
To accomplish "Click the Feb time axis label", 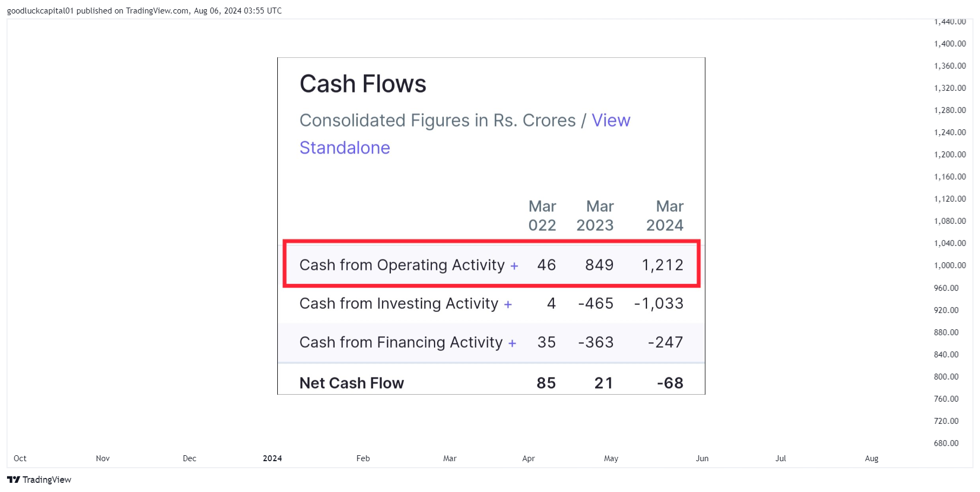I will tap(363, 458).
